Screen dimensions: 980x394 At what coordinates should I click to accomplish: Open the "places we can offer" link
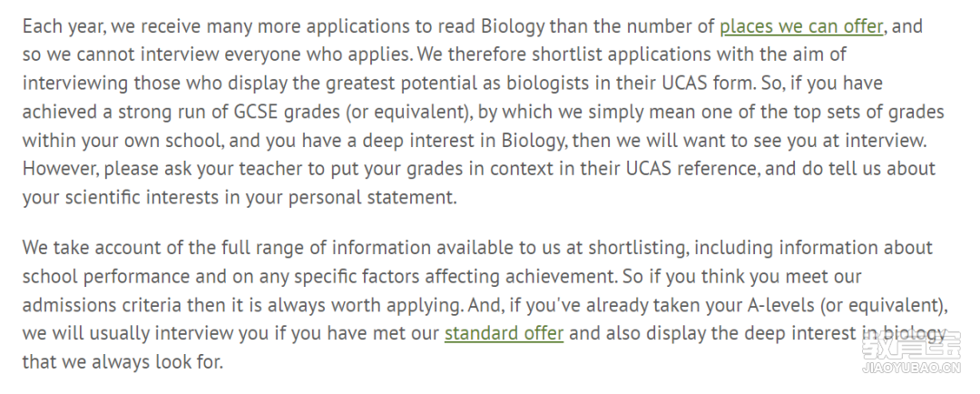tap(801, 27)
